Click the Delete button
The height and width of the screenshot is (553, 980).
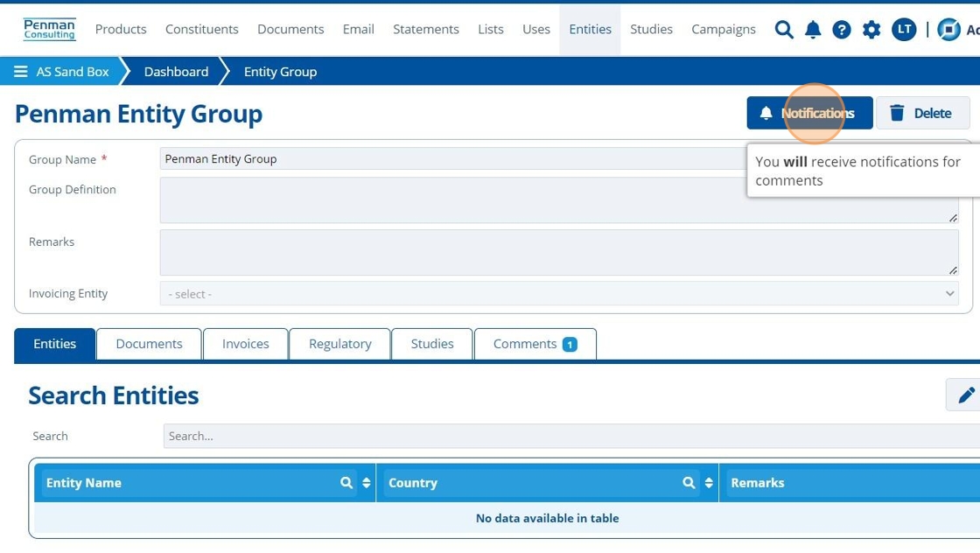(922, 113)
